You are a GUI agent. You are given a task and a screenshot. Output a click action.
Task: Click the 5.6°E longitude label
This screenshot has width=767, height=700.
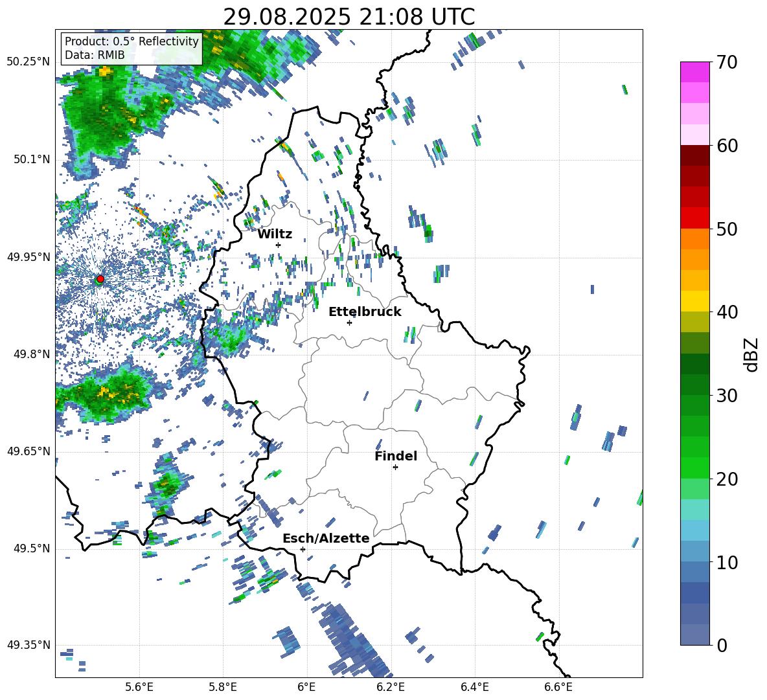pyautogui.click(x=139, y=687)
